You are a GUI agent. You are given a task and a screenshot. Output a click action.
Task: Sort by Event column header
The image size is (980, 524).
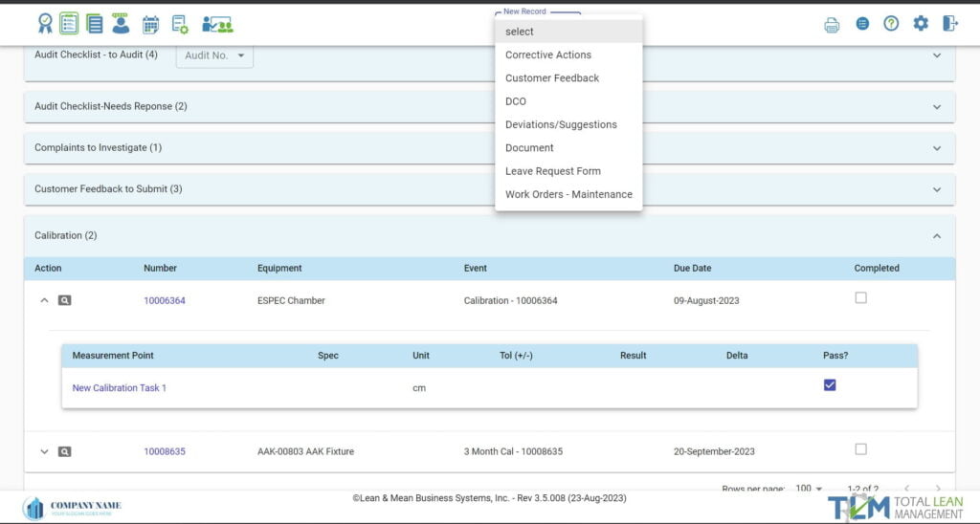[475, 268]
